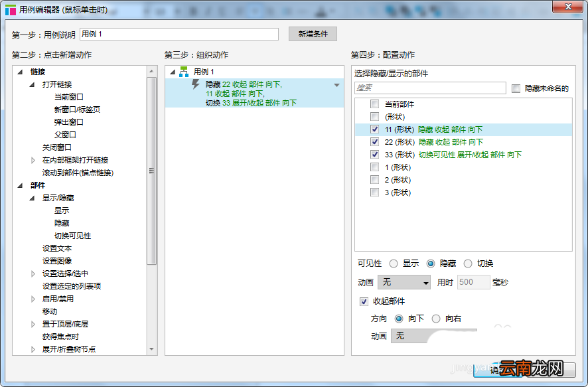Open the action dropdown arrow in 组织动作
Screen dimensions: 588x387
[336, 85]
